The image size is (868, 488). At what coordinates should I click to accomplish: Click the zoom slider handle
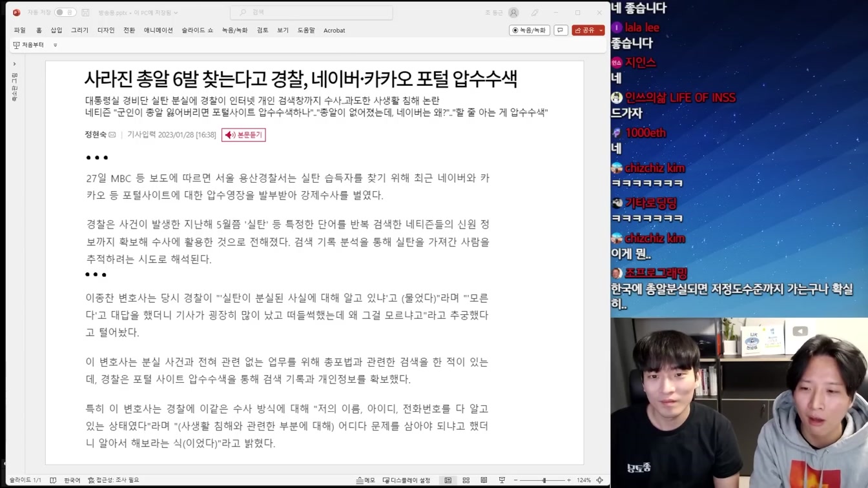pyautogui.click(x=544, y=480)
